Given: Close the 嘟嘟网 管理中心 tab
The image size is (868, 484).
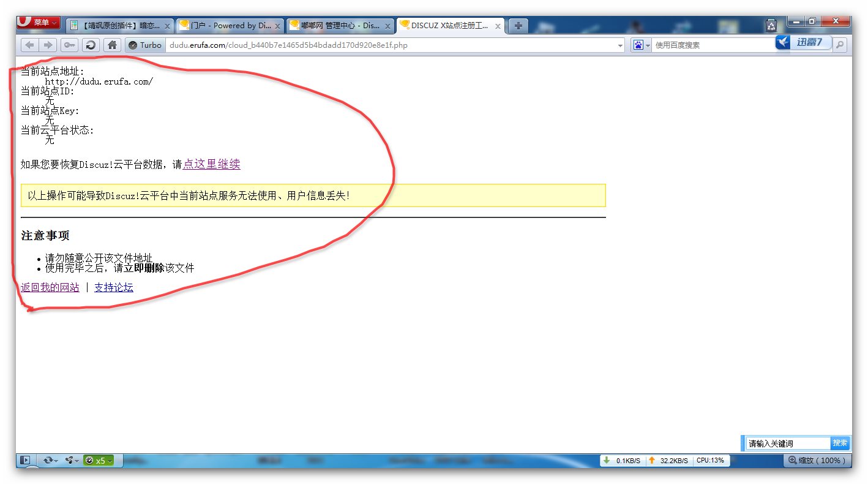Looking at the screenshot, I should [x=388, y=26].
